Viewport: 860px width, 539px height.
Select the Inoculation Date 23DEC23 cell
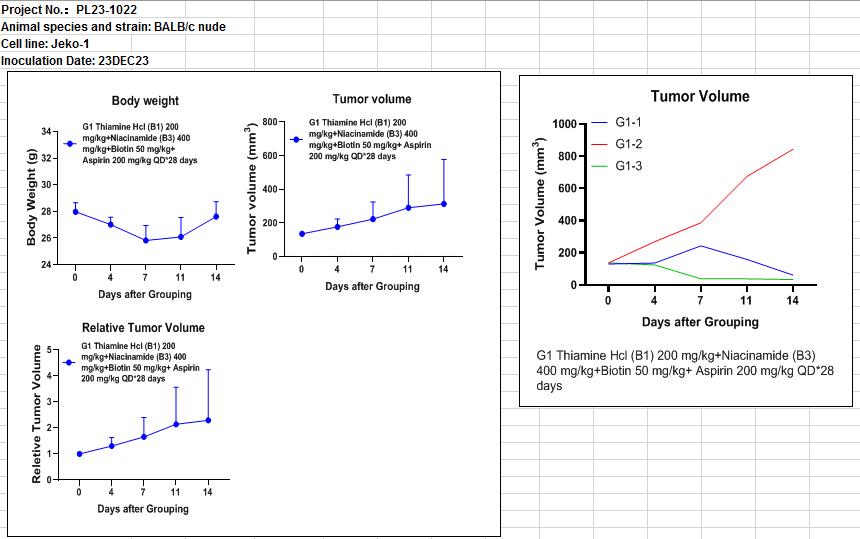(75, 60)
